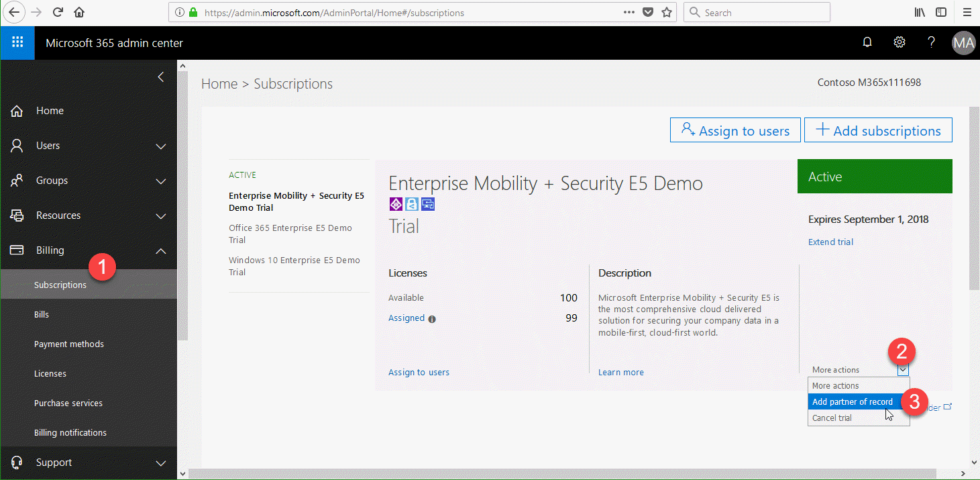Screen dimensions: 980x480
Task: Expand the Resources section chevron
Action: [161, 215]
